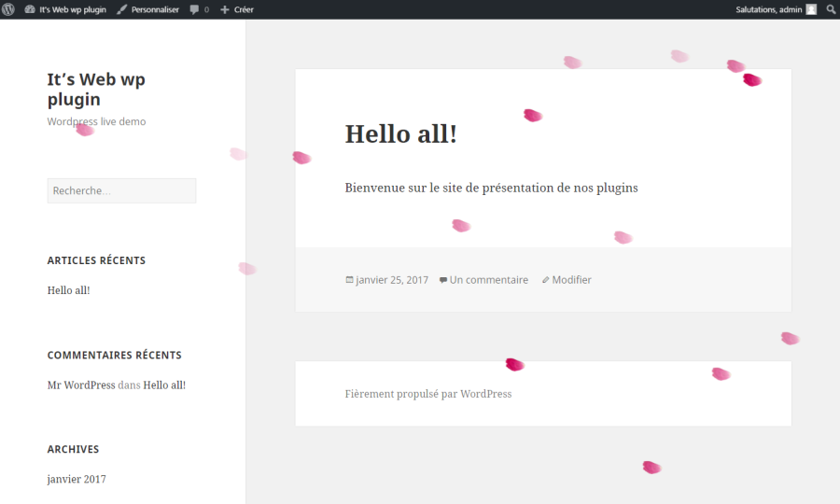Open the comments bubble icon in admin bar
Viewport: 840px width, 504px height.
click(194, 9)
